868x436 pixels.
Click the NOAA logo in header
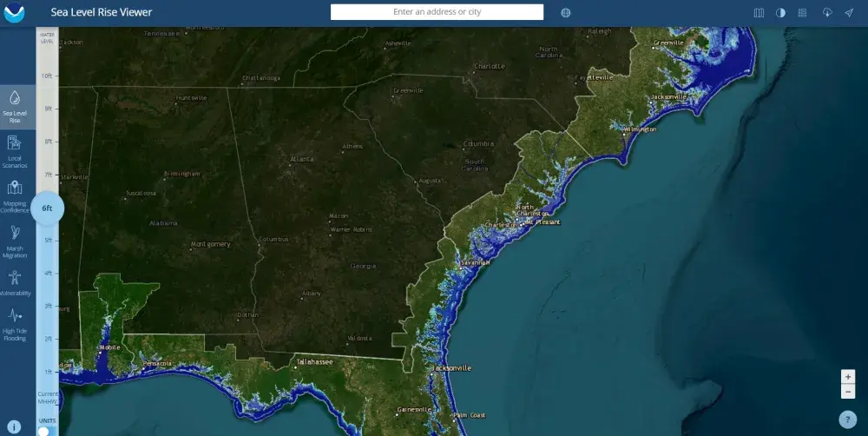(x=15, y=13)
